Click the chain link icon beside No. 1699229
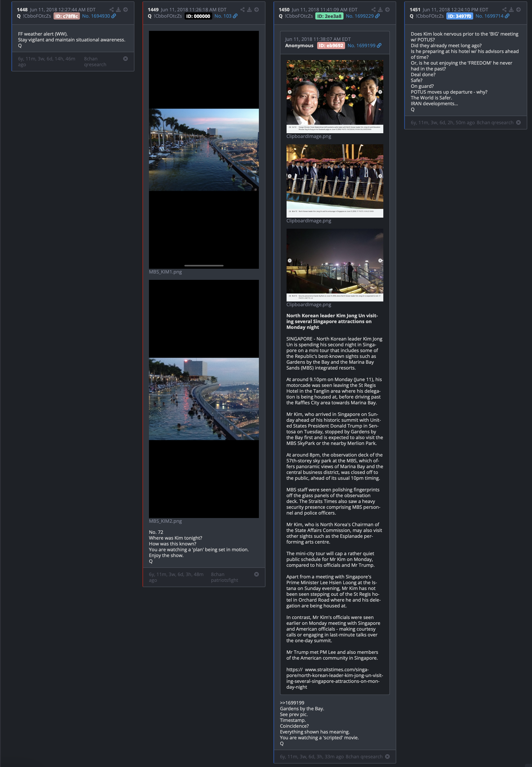 377,16
